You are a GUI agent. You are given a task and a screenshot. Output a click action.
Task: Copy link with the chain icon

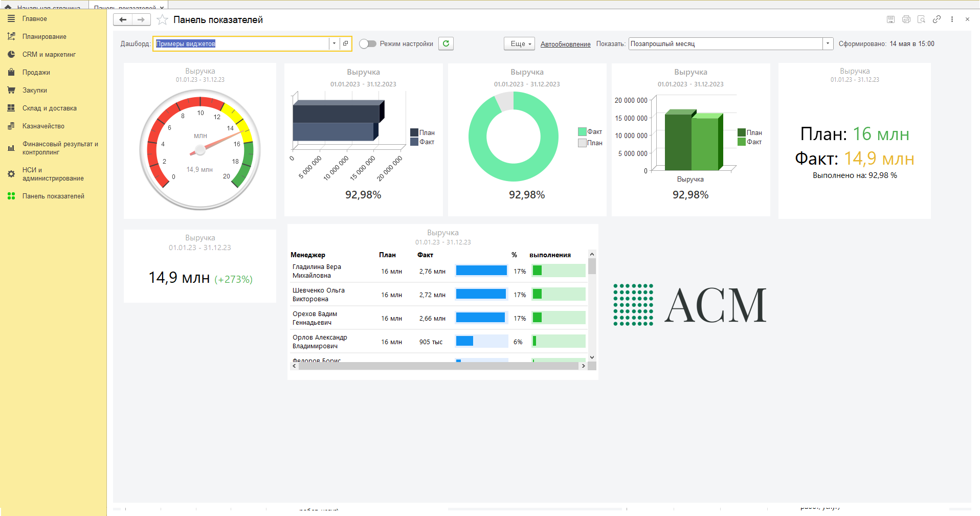click(937, 19)
